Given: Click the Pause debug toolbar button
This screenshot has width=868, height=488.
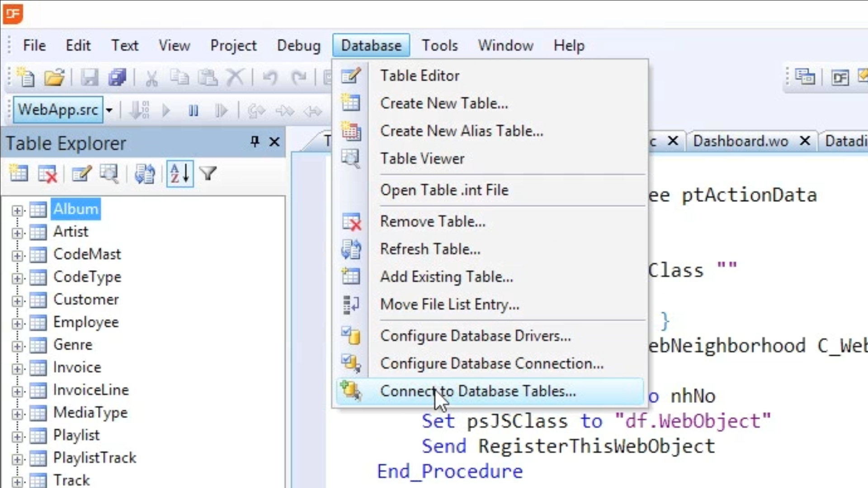Looking at the screenshot, I should [193, 110].
